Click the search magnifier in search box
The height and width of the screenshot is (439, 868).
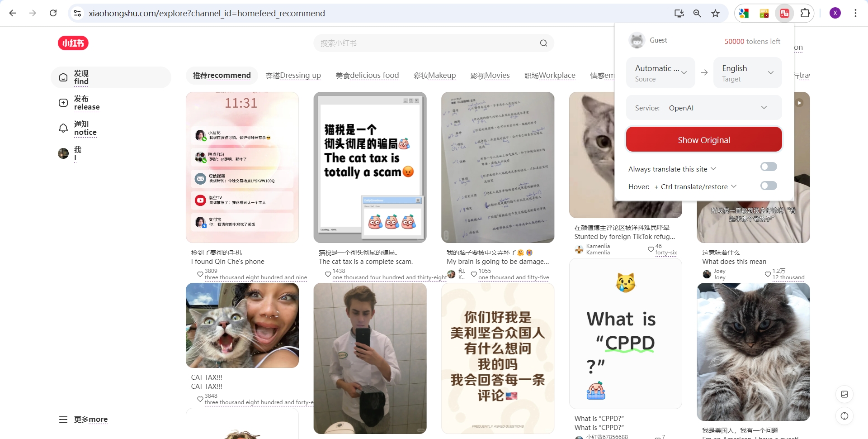(543, 43)
